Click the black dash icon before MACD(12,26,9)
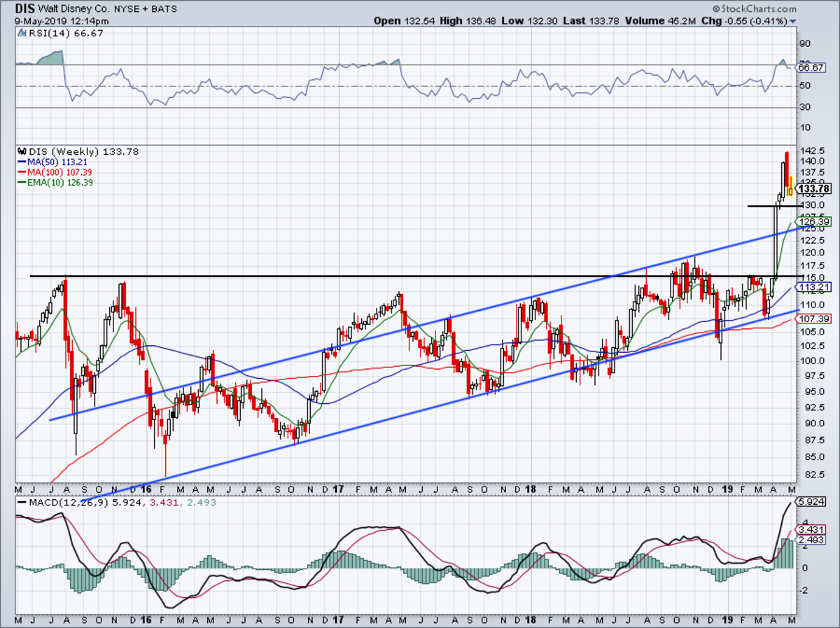Screen dimensions: 840x628 [x=21, y=503]
